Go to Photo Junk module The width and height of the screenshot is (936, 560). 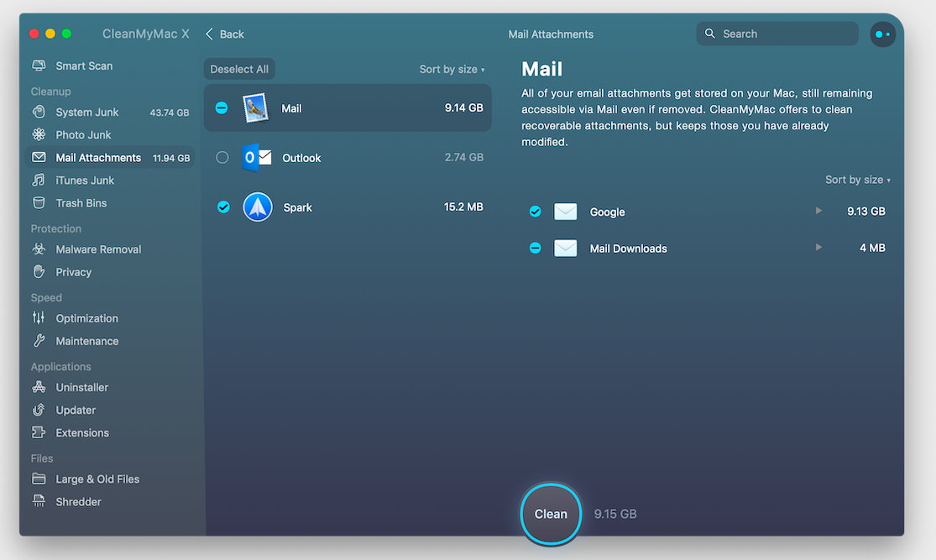111,134
